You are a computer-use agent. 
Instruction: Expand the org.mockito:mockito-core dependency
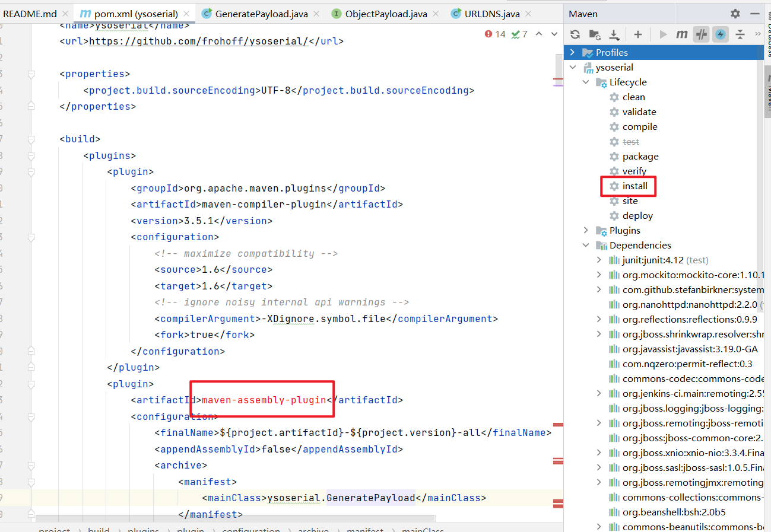(x=599, y=275)
